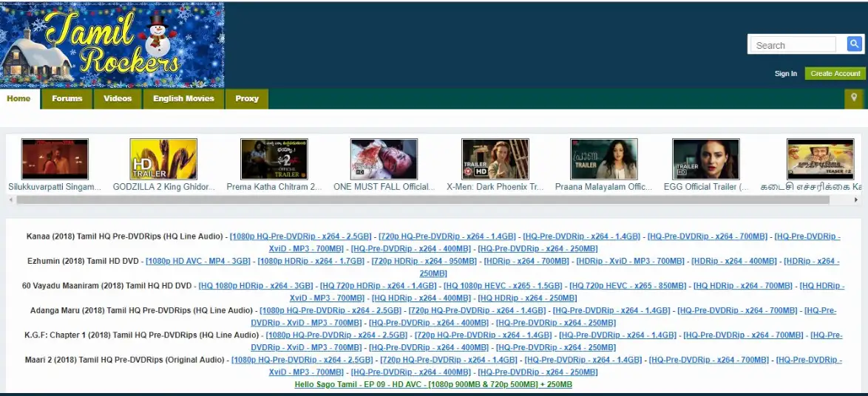The image size is (868, 396).
Task: Open the Tamil-titled video thumbnail at the carousel's end
Action: (x=821, y=159)
